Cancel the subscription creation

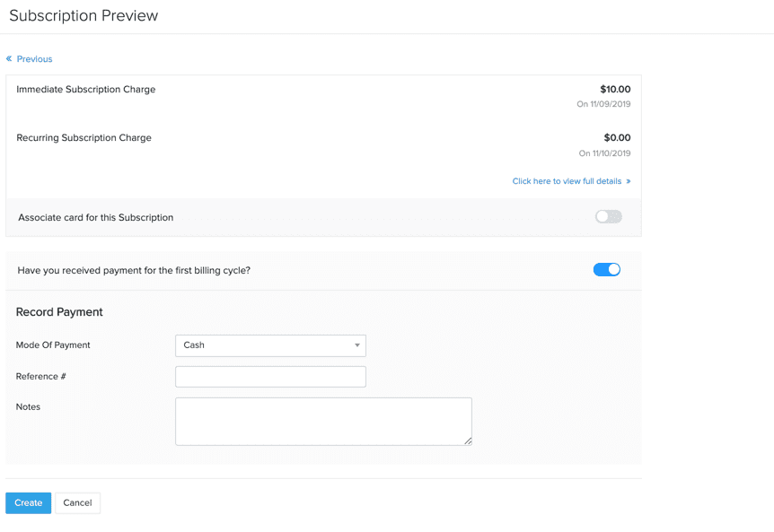(77, 503)
